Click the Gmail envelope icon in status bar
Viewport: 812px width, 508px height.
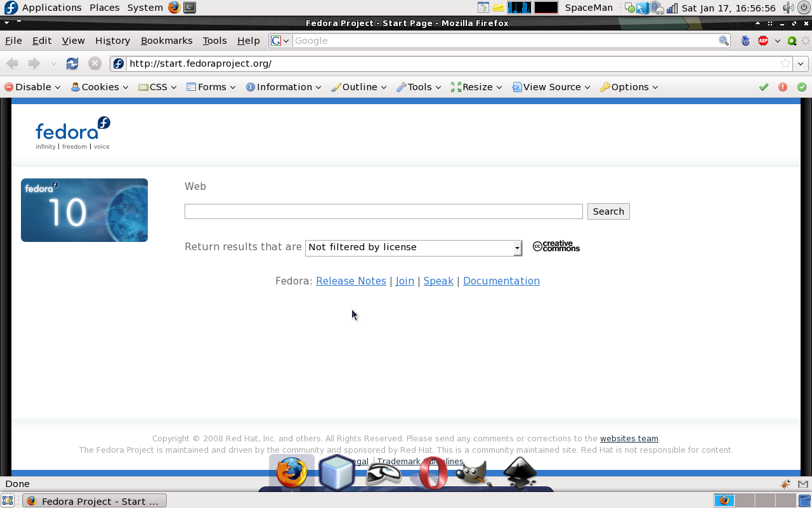pos(803,484)
